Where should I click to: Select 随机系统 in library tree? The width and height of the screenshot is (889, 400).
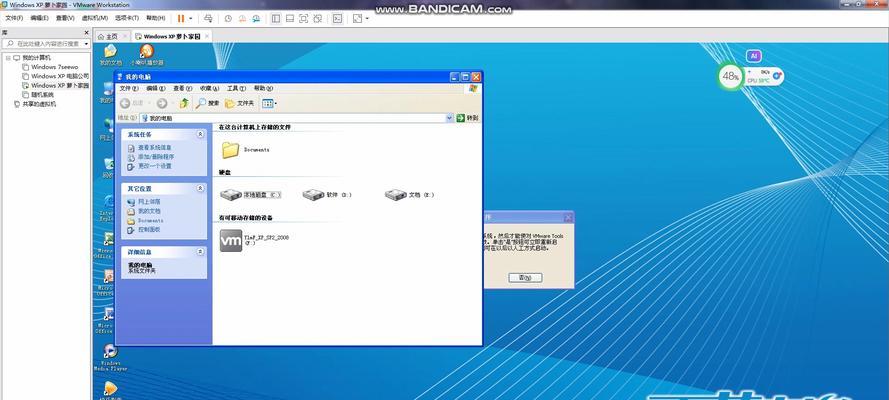(x=37, y=95)
